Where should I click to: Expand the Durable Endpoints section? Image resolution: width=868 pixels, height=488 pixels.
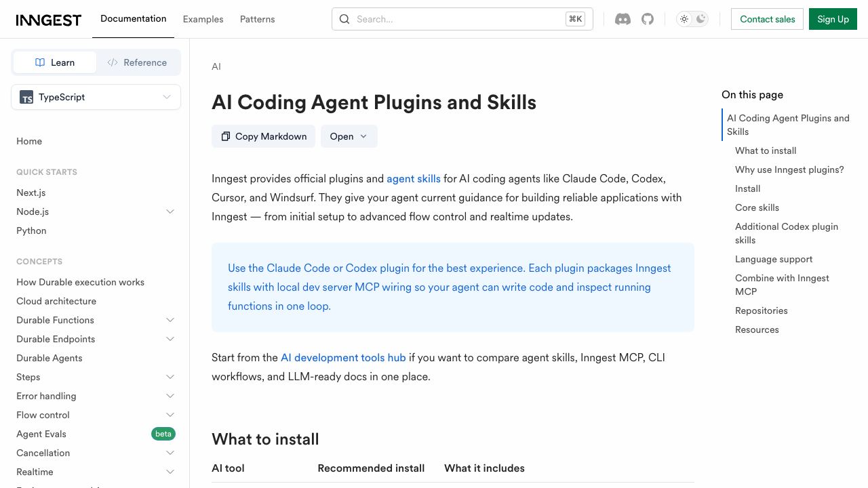click(x=170, y=339)
